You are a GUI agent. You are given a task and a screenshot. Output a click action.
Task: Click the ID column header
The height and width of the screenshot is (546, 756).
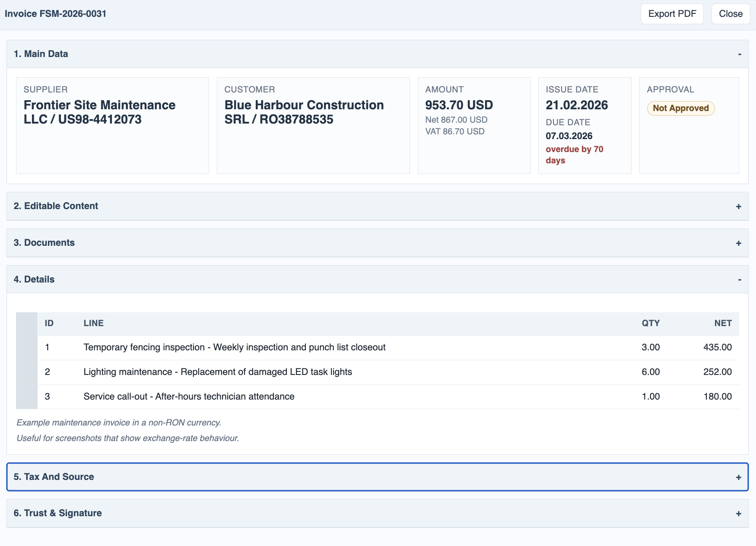click(x=49, y=323)
